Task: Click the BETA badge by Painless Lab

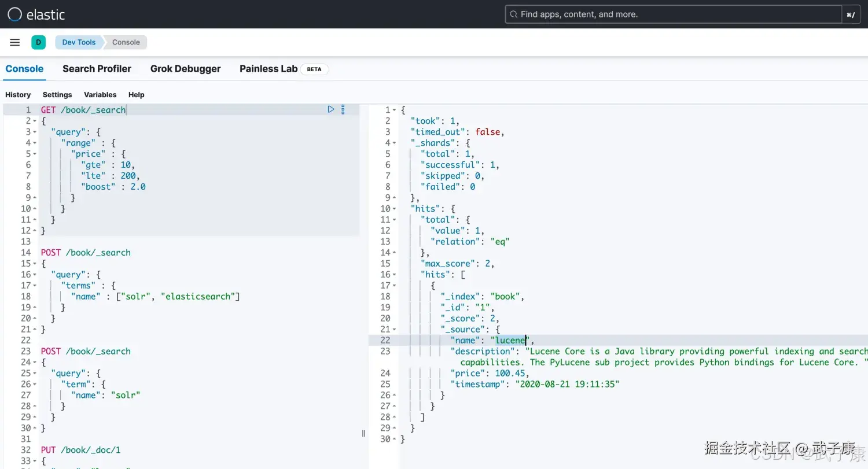Action: (x=314, y=69)
